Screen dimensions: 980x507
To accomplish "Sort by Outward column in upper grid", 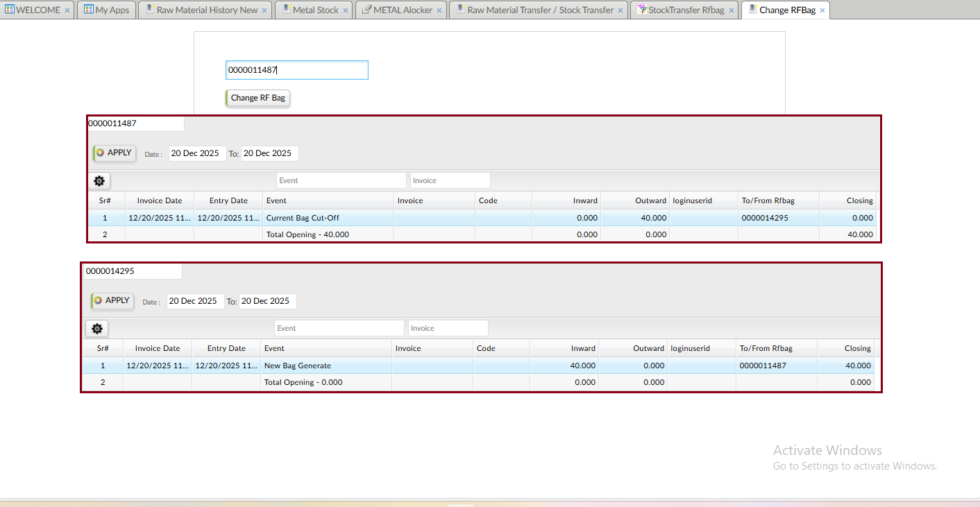I will 635,200.
